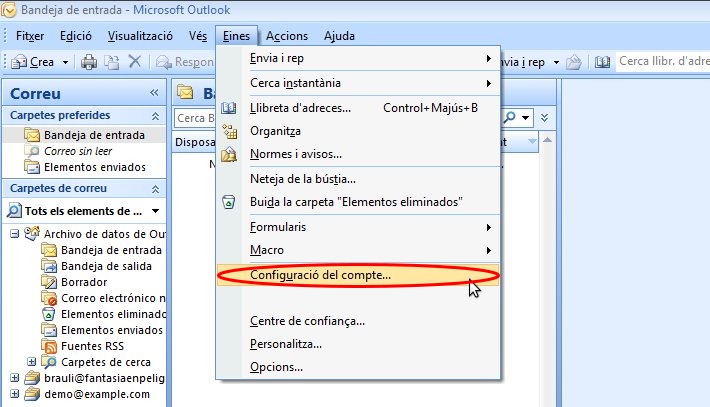Open the Vés menu
Image resolution: width=710 pixels, height=407 pixels.
(x=198, y=36)
